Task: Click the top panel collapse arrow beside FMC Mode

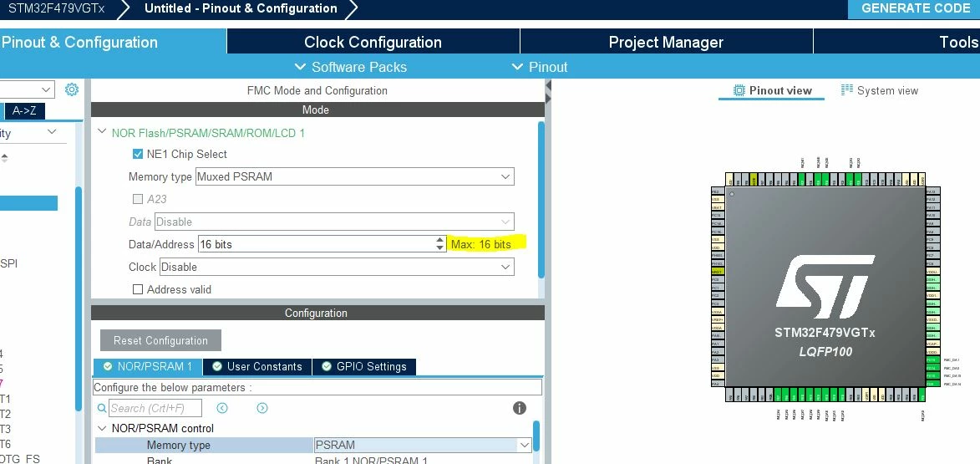Action: 549,85
